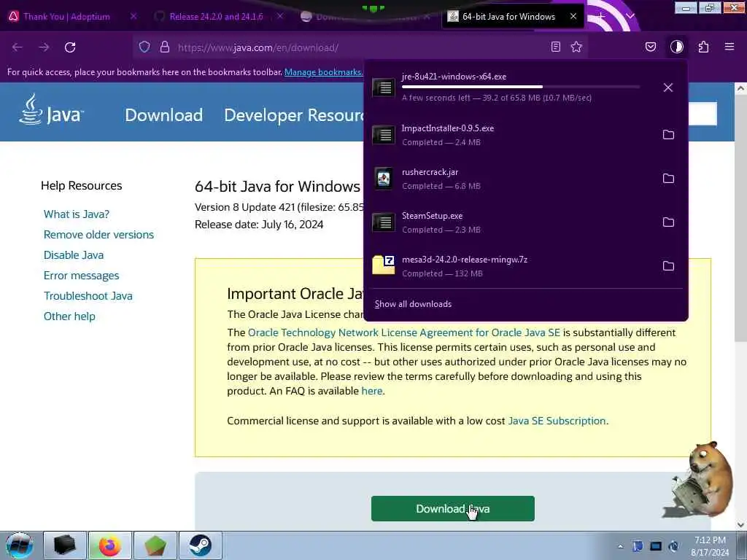This screenshot has height=560, width=747.
Task: Close the Thank You | Adoptium tab
Action: pos(133,16)
